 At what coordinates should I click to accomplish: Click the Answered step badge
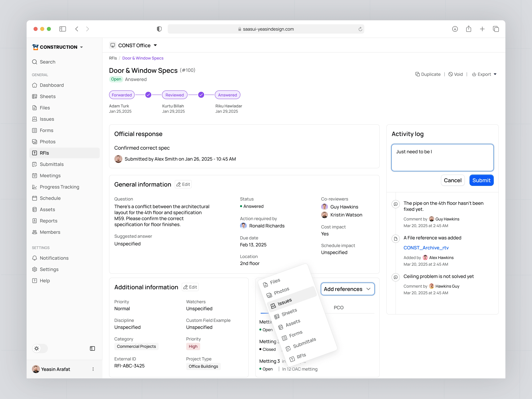[227, 95]
